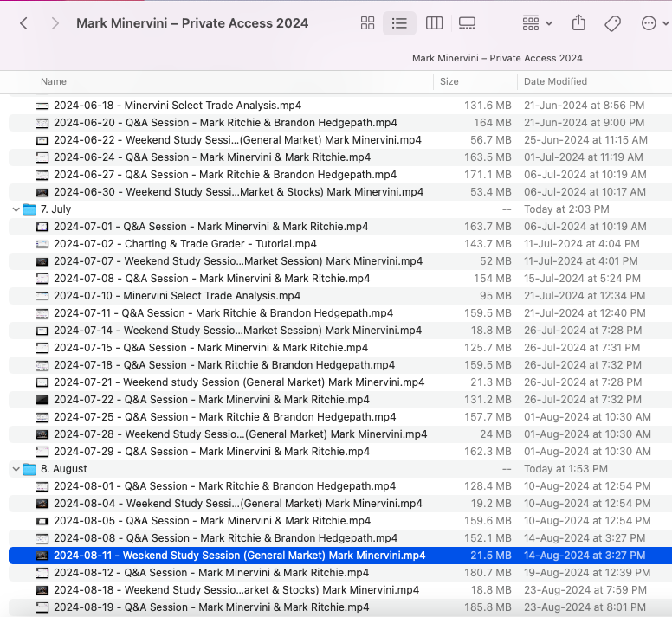Image resolution: width=672 pixels, height=617 pixels.
Task: Switch to gallery view
Action: pyautogui.click(x=467, y=23)
